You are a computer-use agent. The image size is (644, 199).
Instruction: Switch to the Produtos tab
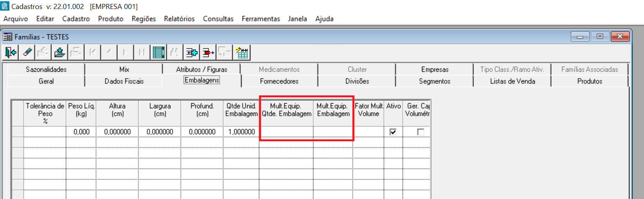589,81
